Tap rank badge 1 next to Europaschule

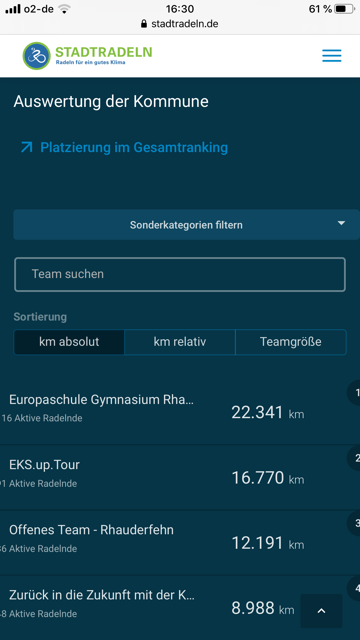click(354, 393)
